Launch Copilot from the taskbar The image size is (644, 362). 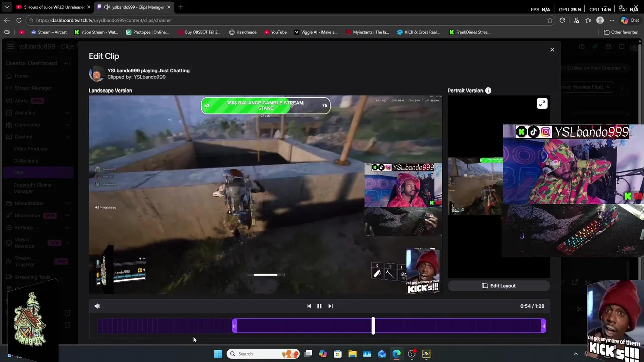[323, 354]
